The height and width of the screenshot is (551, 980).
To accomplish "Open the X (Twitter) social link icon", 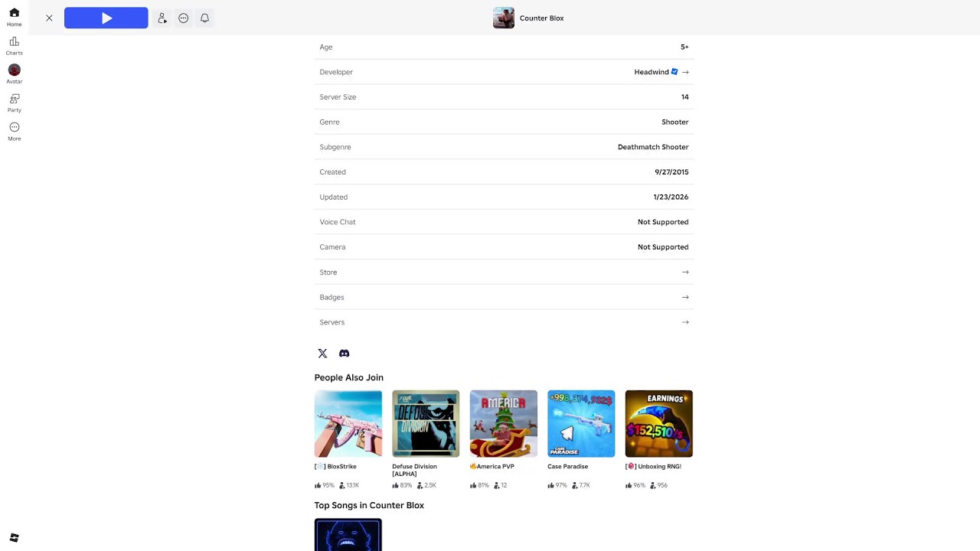I will click(322, 354).
